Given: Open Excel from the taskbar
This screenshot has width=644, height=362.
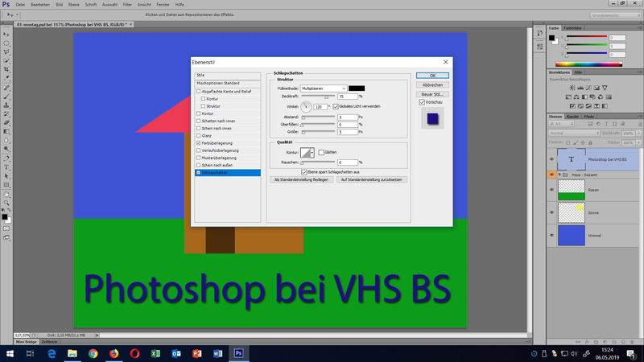Looking at the screenshot, I should tap(155, 353).
